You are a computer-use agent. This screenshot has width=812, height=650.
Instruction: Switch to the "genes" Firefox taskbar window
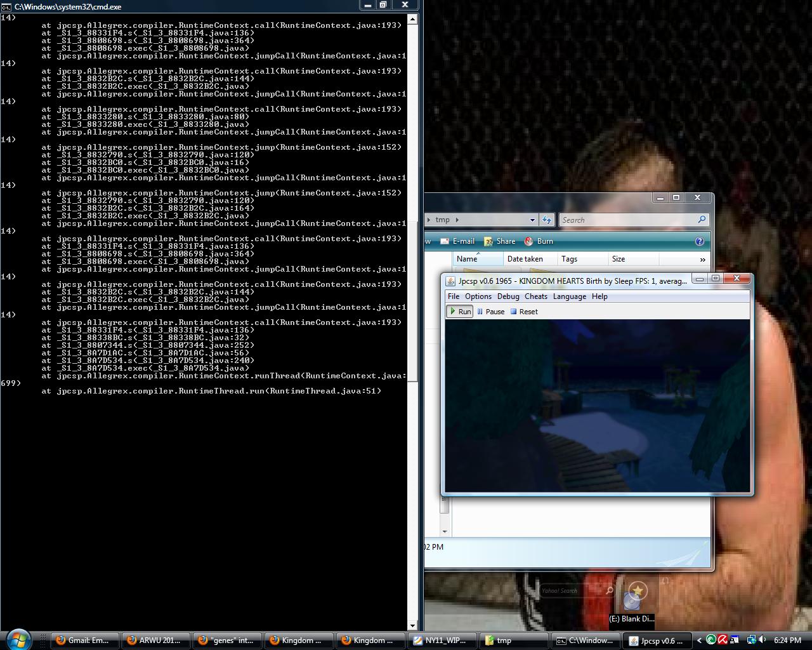(x=227, y=640)
